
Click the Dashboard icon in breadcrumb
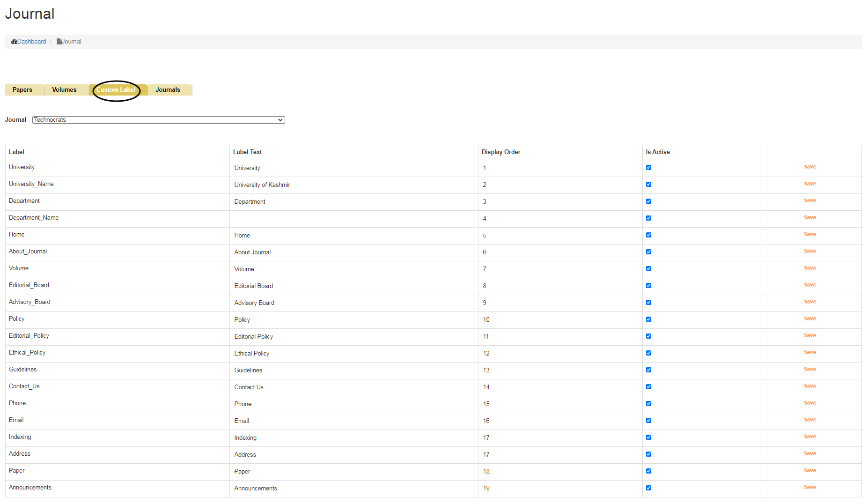14,42
